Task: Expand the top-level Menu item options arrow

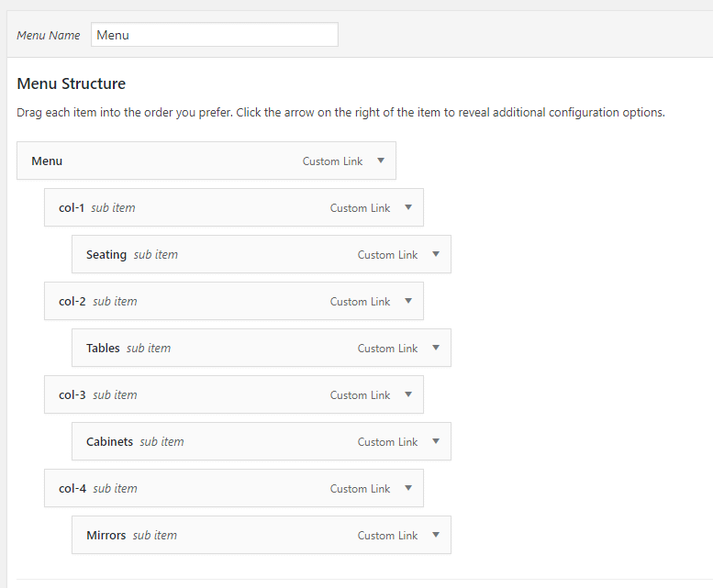Action: 381,161
